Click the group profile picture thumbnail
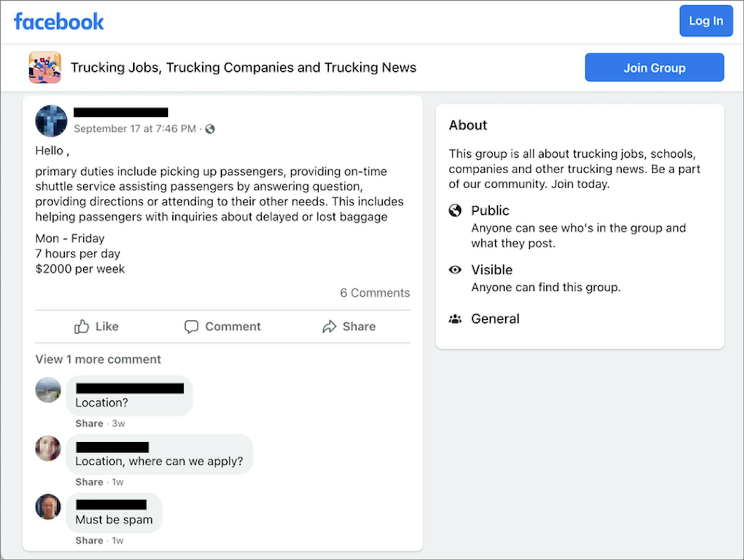The width and height of the screenshot is (744, 560). [x=45, y=67]
